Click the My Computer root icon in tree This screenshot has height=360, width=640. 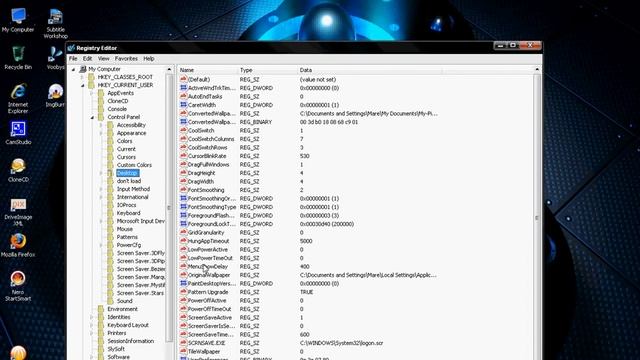(83, 69)
